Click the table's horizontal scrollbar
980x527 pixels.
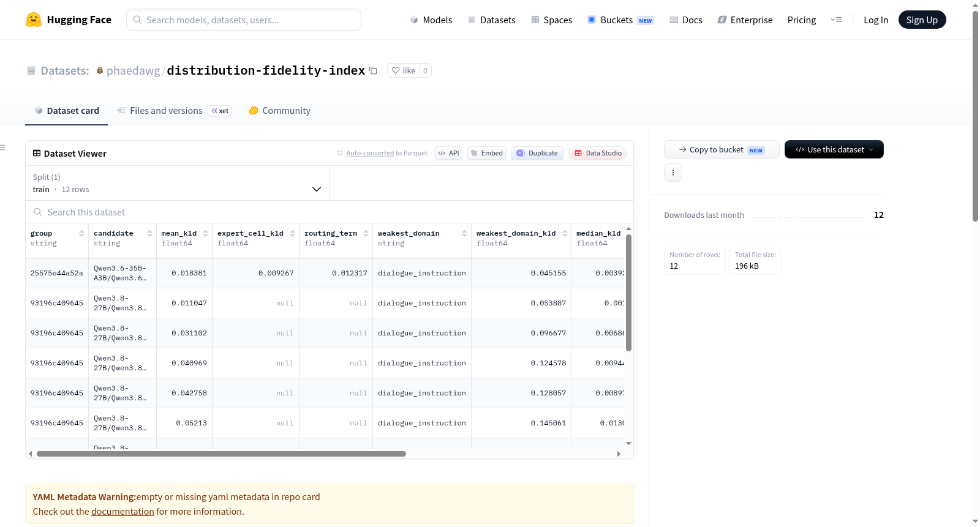click(x=221, y=454)
